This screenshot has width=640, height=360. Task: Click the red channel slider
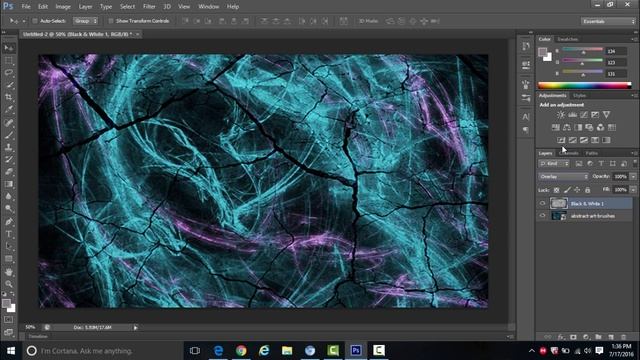582,50
